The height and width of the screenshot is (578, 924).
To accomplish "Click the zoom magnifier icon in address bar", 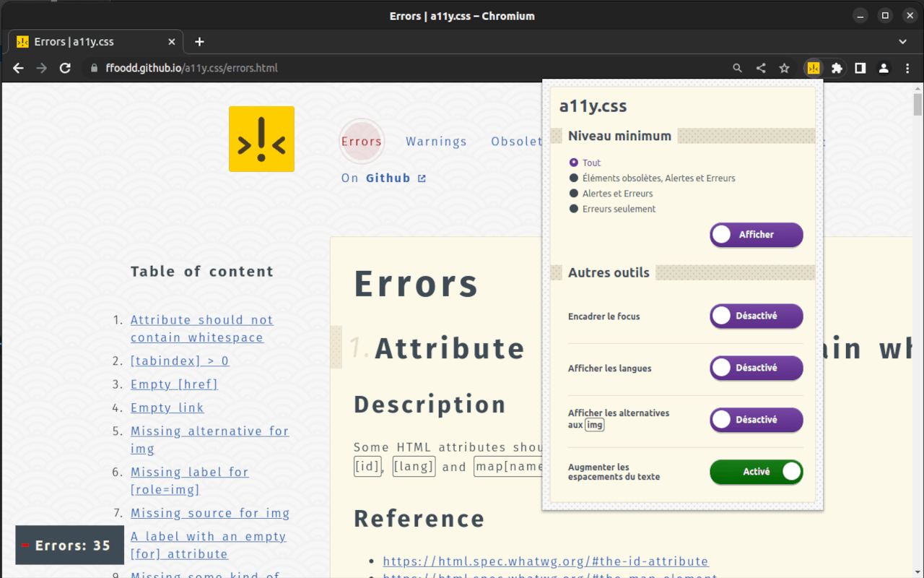I will coord(737,68).
